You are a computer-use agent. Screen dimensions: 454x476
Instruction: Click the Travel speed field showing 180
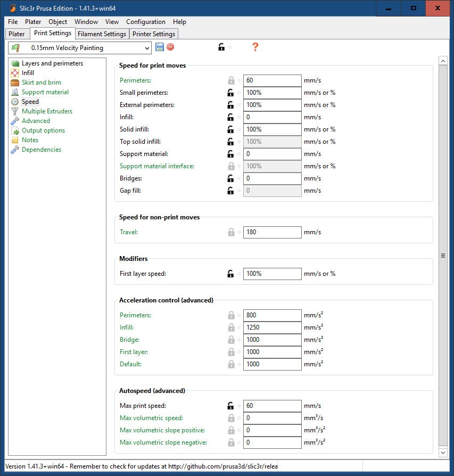[272, 232]
